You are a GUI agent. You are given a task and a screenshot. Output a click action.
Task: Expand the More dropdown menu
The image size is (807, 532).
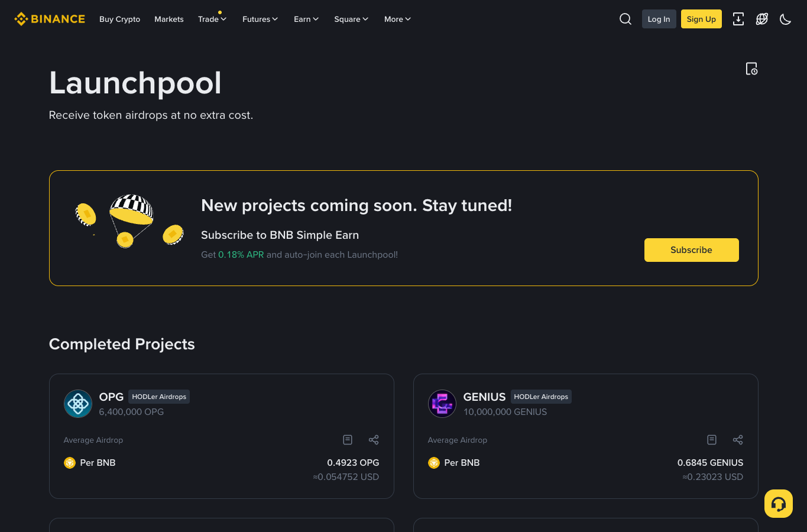pos(397,19)
